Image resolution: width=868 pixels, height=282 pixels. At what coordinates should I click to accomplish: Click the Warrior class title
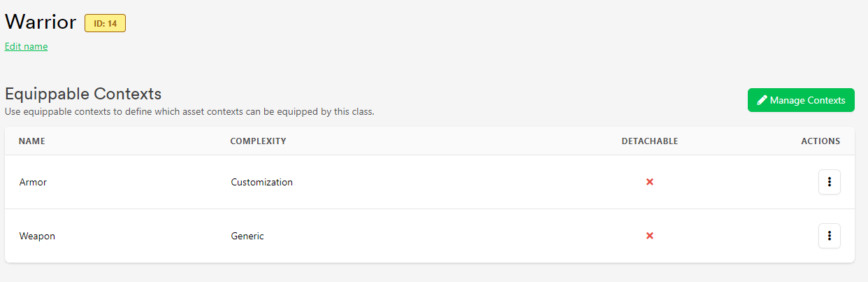click(x=41, y=22)
